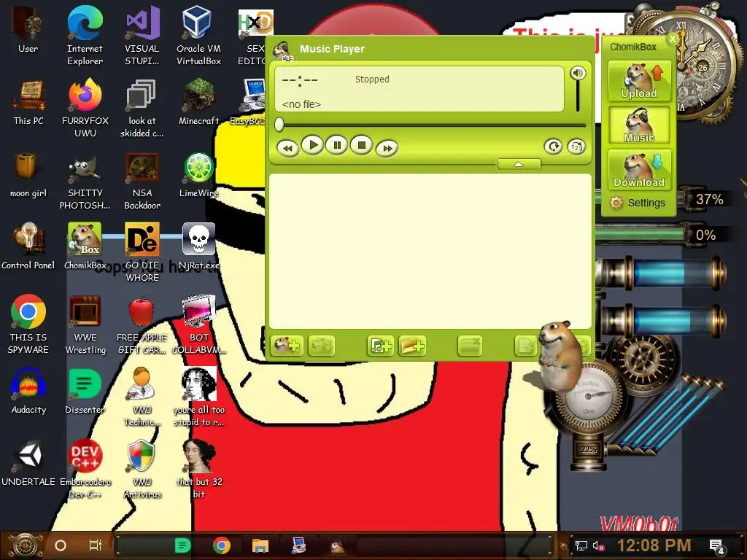Stop playback in Music Player
This screenshot has width=747, height=560.
click(x=362, y=145)
